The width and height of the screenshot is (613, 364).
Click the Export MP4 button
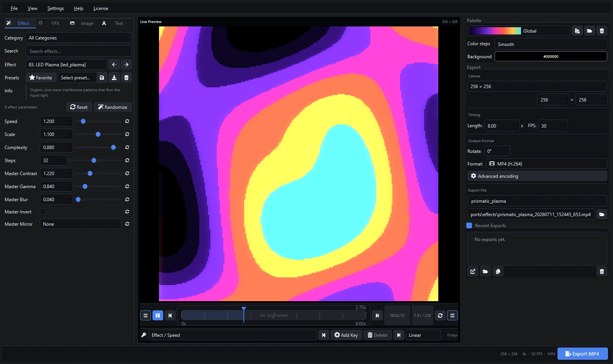(582, 354)
